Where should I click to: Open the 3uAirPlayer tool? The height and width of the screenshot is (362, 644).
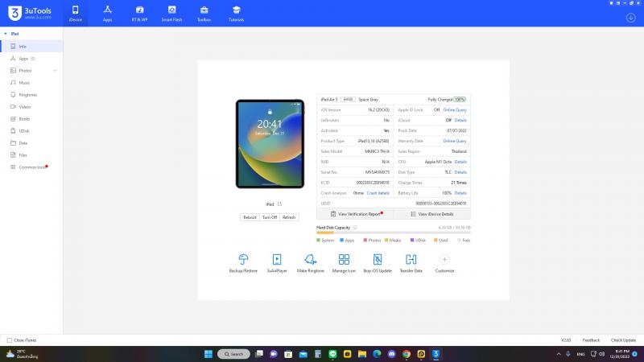[x=277, y=263]
